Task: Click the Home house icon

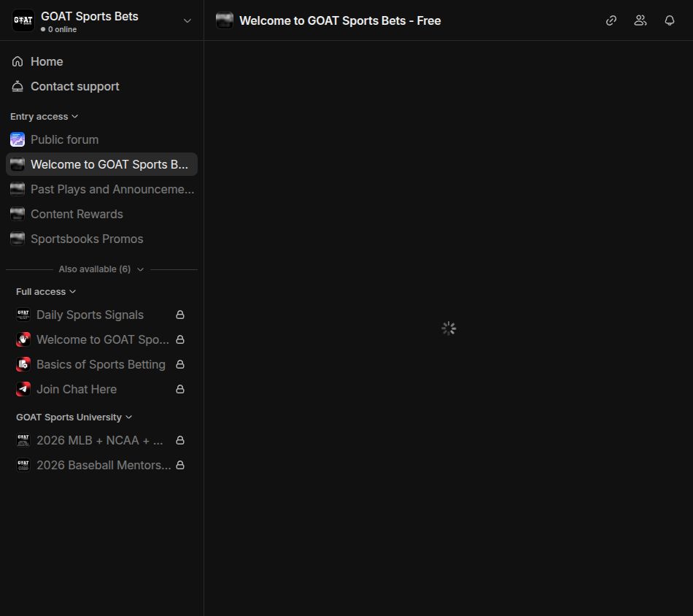Action: point(18,61)
